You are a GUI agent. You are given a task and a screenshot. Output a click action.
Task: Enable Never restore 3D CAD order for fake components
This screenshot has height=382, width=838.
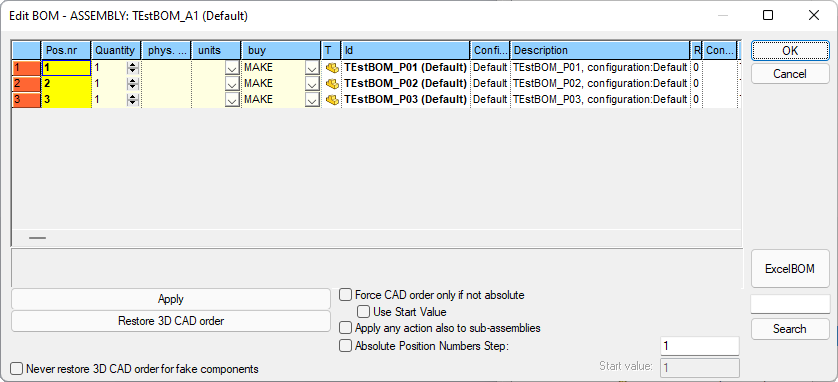(17, 369)
